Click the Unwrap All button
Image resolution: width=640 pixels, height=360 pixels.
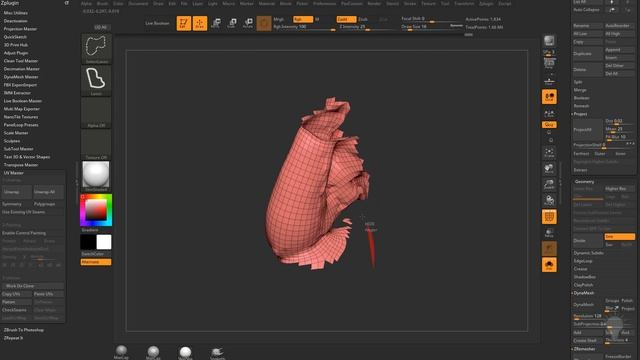48,192
